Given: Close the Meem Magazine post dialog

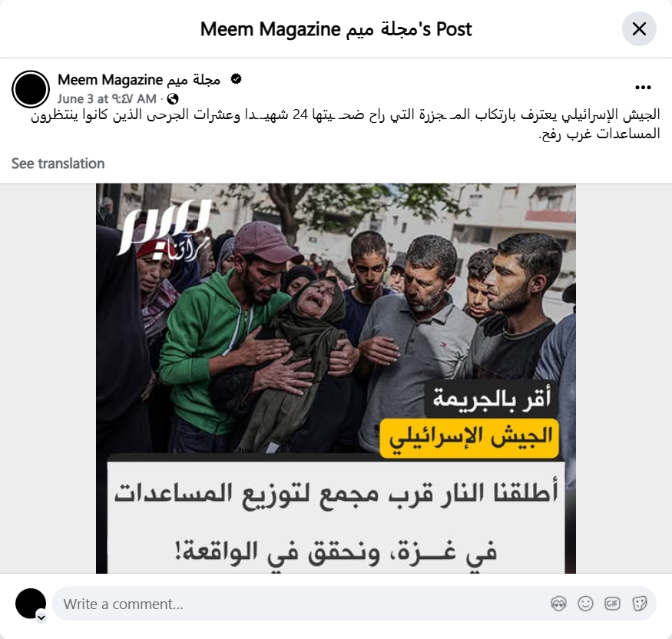Looking at the screenshot, I should click(639, 29).
